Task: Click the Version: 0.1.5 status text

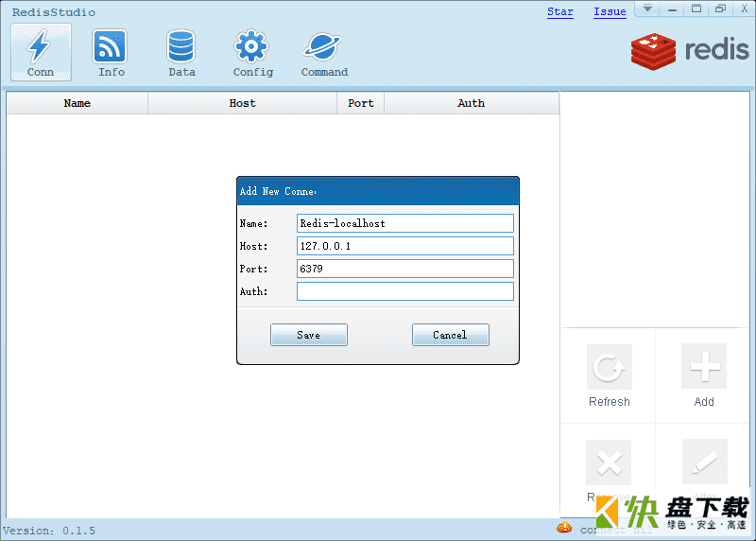Action: tap(49, 531)
